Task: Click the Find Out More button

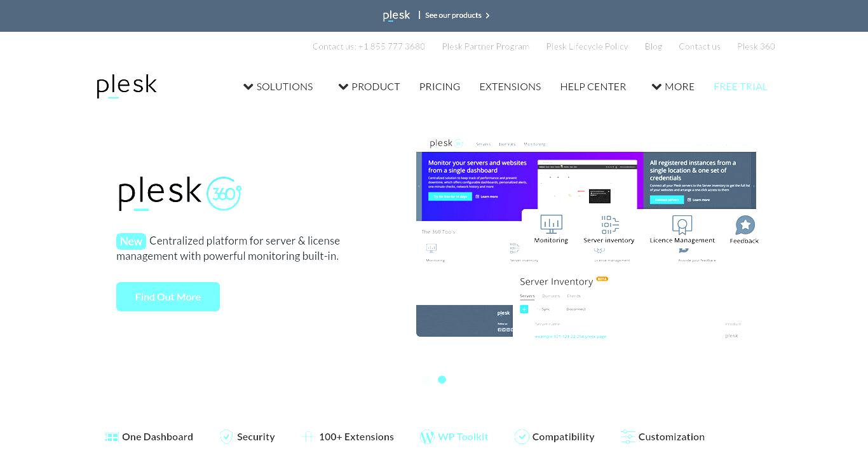Action: (168, 297)
